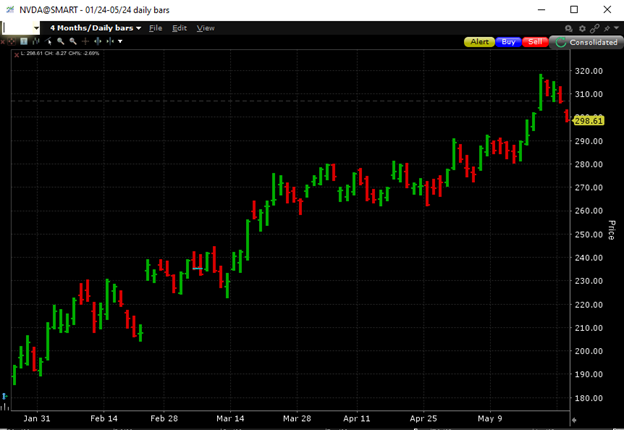Viewport: 624px width, 430px height.
Task: Open the toolbar overflow dropdown arrow
Action: 120,41
